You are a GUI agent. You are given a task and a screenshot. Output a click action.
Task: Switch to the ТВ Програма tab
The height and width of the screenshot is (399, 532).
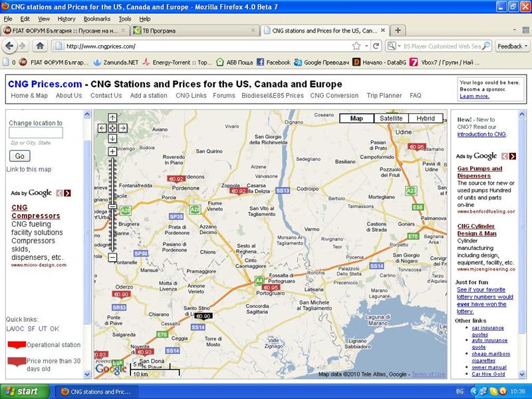coord(193,31)
